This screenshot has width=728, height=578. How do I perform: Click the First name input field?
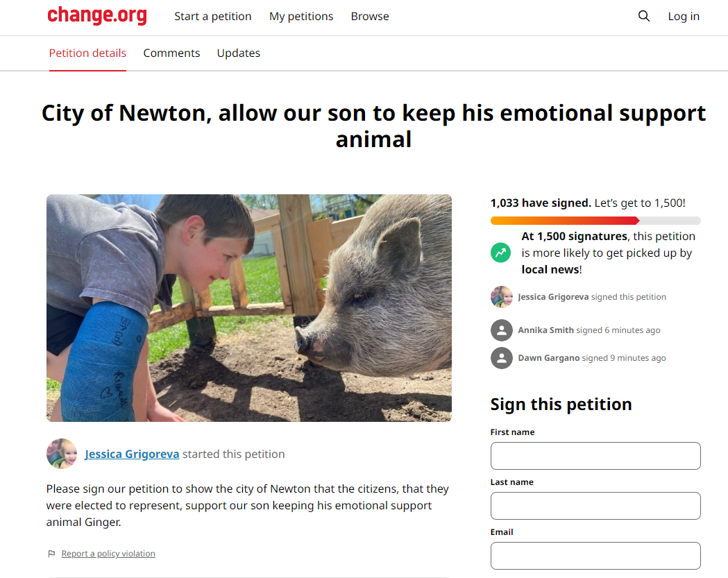click(x=595, y=456)
